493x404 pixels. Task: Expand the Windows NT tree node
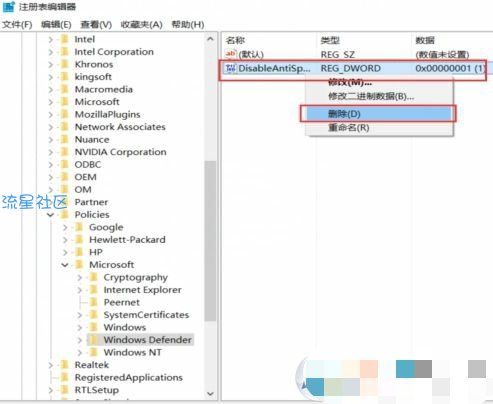[80, 352]
